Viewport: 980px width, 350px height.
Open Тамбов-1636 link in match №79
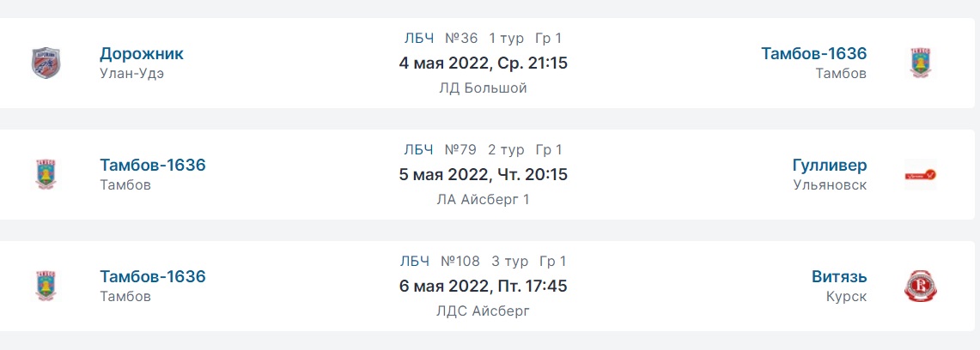(x=153, y=166)
